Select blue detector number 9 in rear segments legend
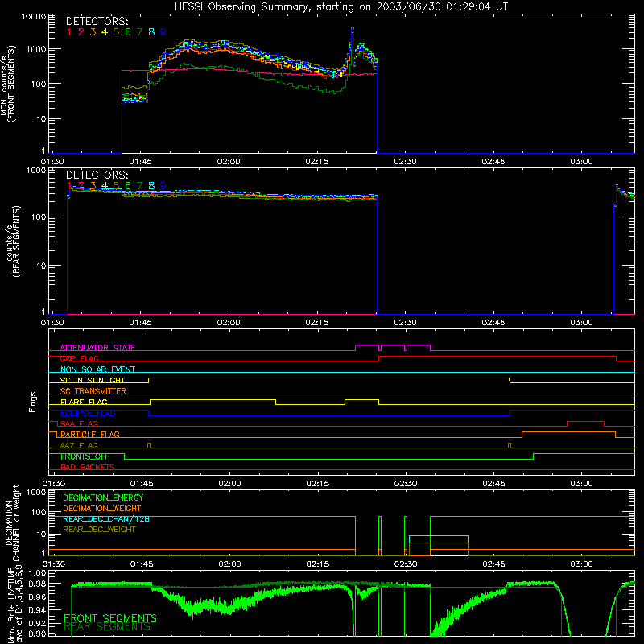This screenshot has width=644, height=644. point(163,186)
